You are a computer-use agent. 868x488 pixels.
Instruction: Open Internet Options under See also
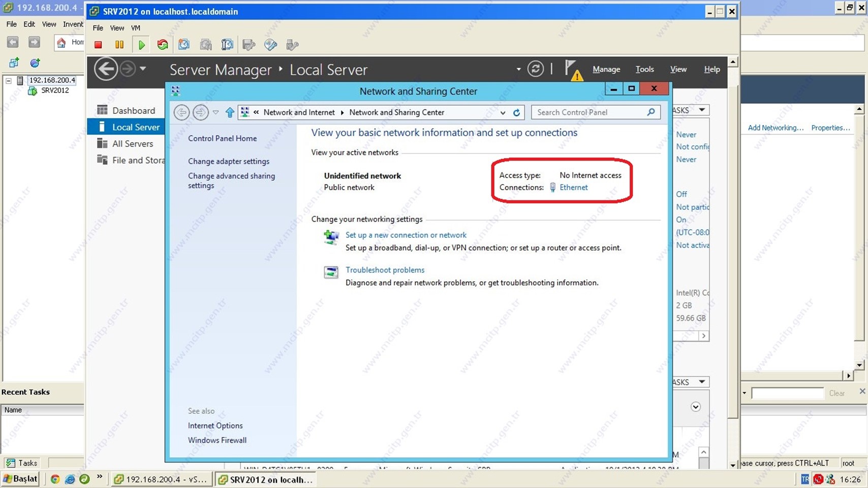tap(215, 425)
